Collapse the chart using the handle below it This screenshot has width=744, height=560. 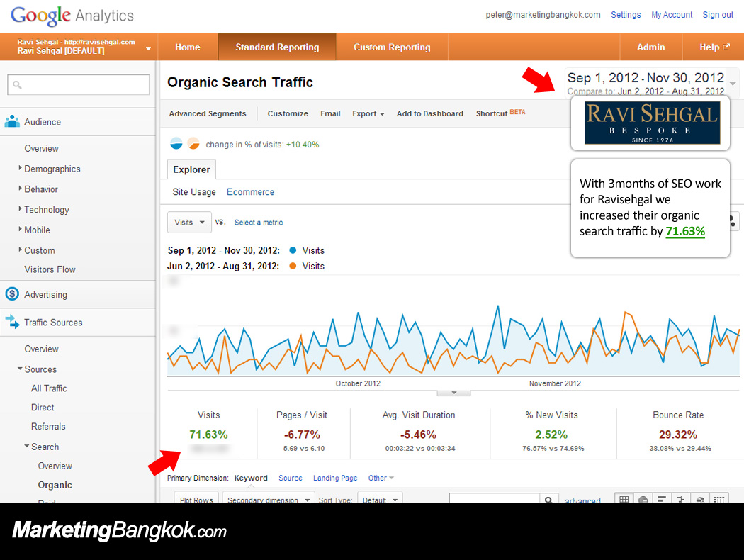coord(454,393)
